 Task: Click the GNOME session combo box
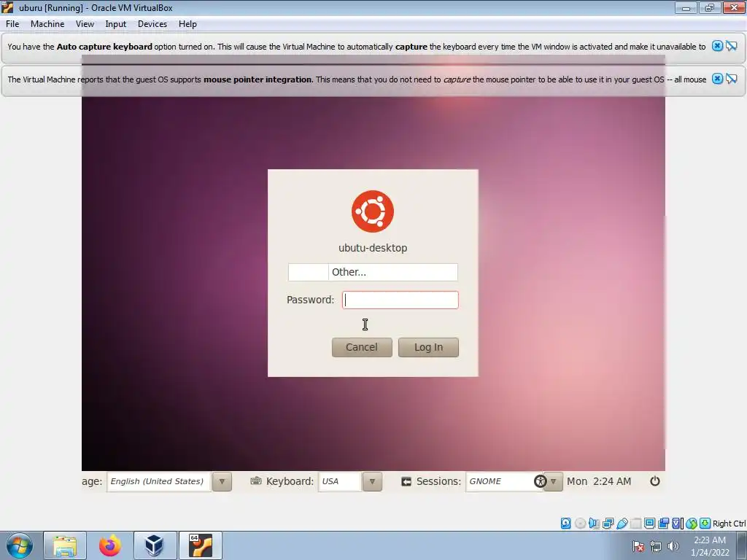pos(504,481)
